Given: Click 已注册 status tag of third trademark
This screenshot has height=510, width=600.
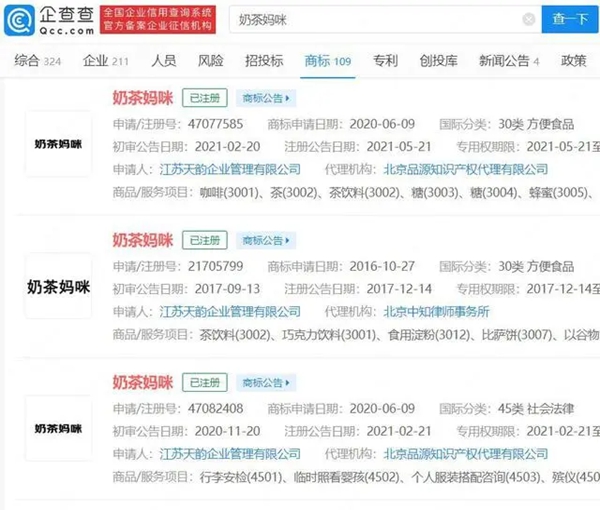Looking at the screenshot, I should click(x=205, y=383).
